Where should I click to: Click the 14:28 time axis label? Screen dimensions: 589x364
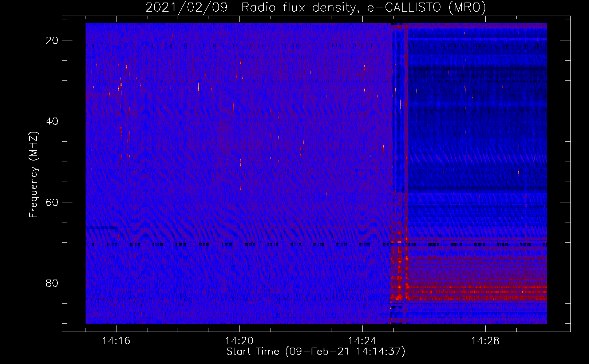coord(485,341)
